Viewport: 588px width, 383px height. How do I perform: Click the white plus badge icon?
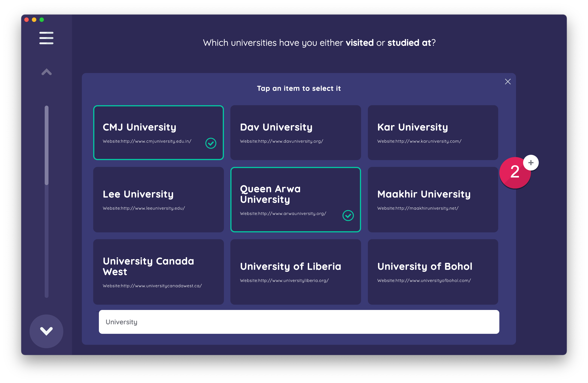pos(531,163)
